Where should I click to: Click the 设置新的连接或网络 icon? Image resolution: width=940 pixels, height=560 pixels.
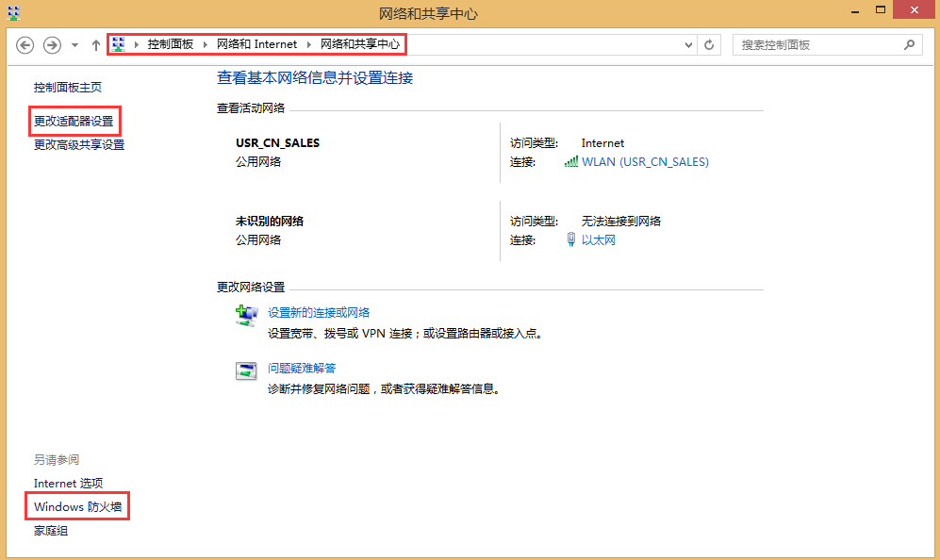pos(246,316)
